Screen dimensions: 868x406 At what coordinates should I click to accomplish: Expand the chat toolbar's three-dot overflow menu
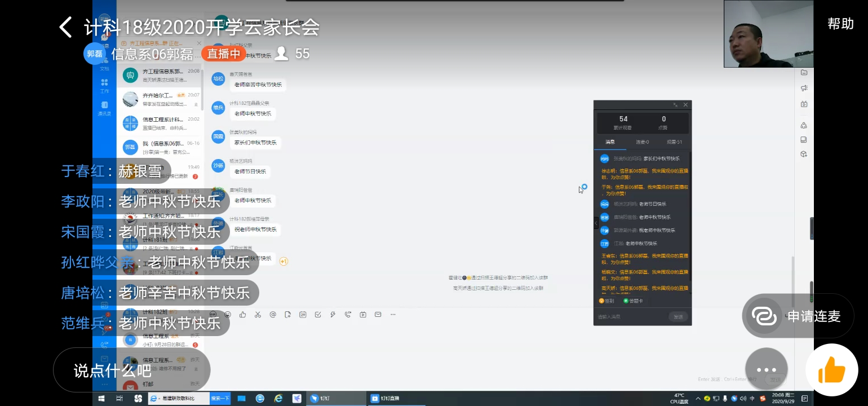pyautogui.click(x=393, y=315)
